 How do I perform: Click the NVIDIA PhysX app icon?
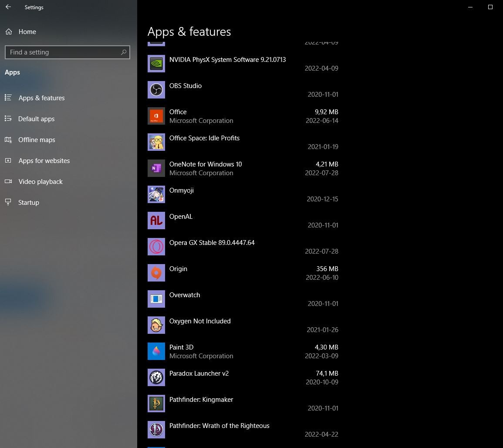click(x=156, y=64)
